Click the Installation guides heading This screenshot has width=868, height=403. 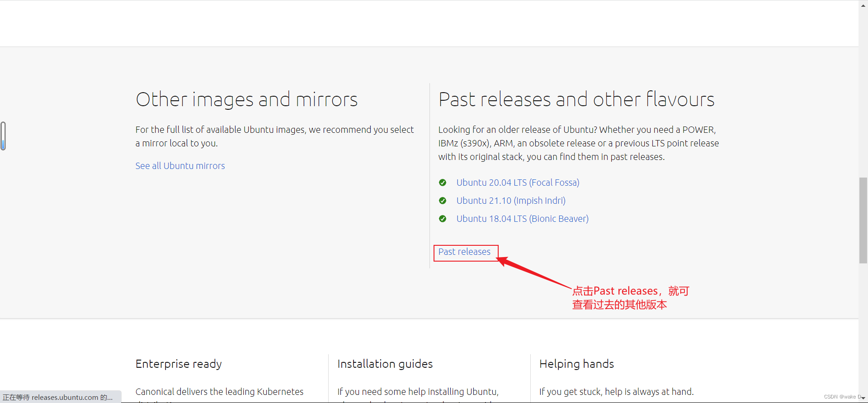[x=385, y=364]
